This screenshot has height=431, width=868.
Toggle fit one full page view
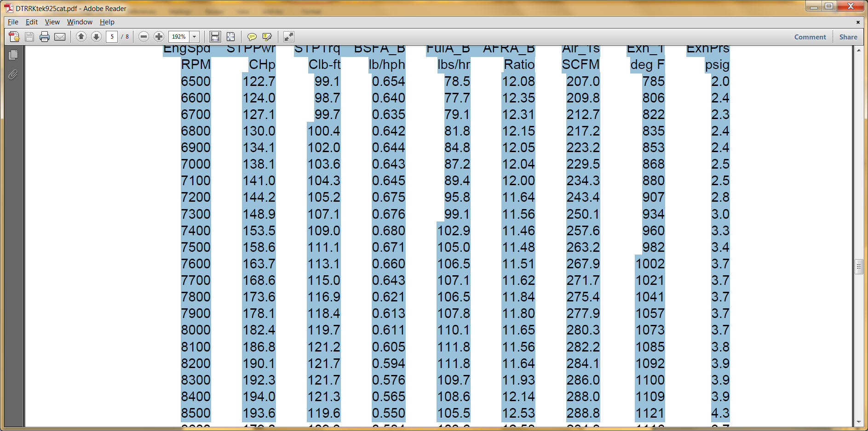coord(230,37)
